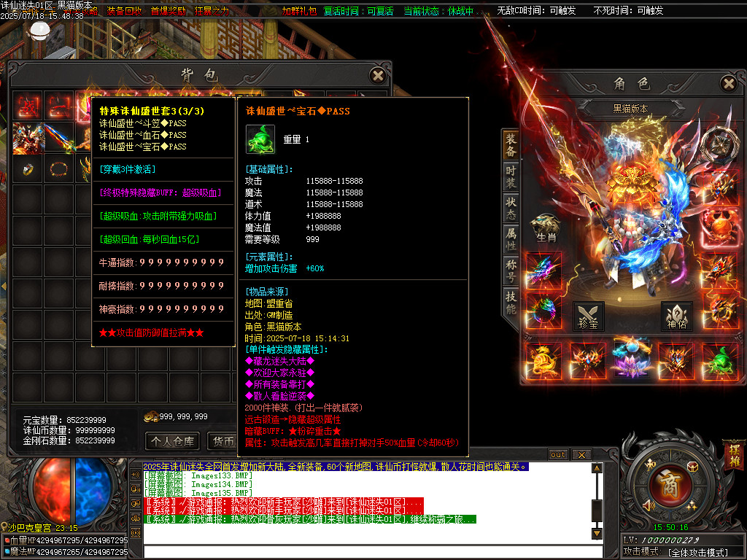Click the chat 'out' button
The width and height of the screenshot is (747, 560).
557,454
